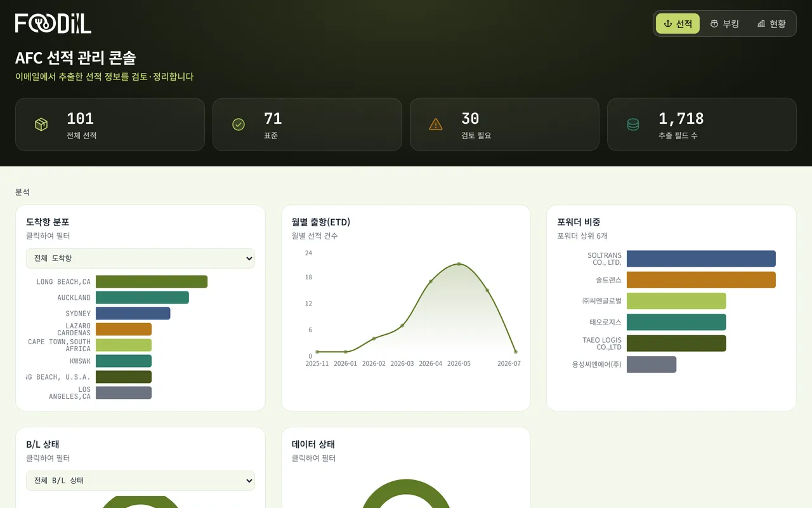Click the warning triangle on 검토 필요 card
The image size is (812, 508).
[x=436, y=124]
